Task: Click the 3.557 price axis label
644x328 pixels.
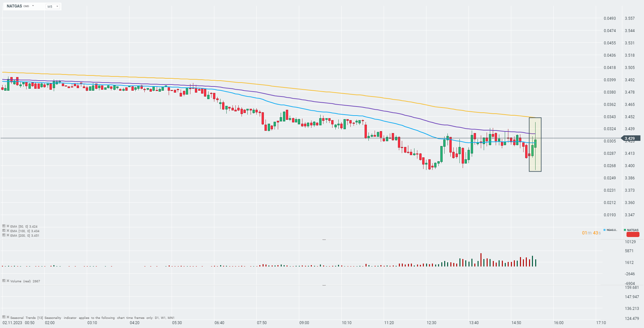Action: point(630,18)
